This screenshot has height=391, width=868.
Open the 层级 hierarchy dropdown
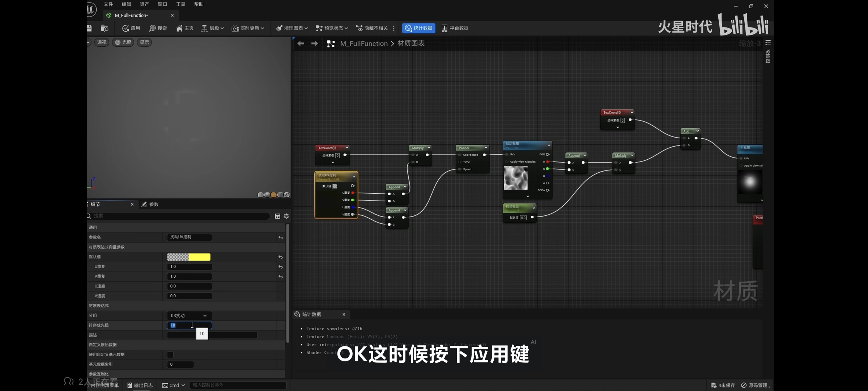pyautogui.click(x=213, y=28)
